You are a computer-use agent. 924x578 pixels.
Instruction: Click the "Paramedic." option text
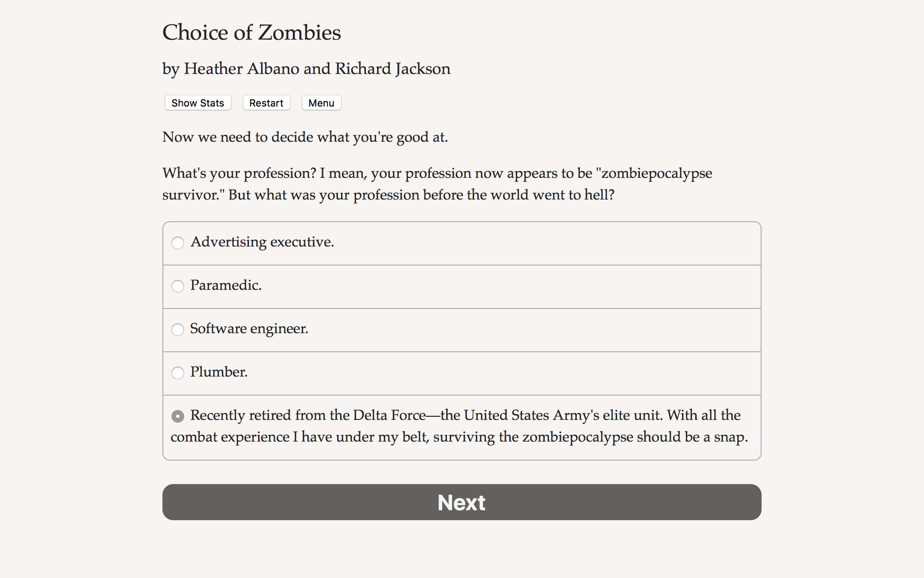click(226, 285)
